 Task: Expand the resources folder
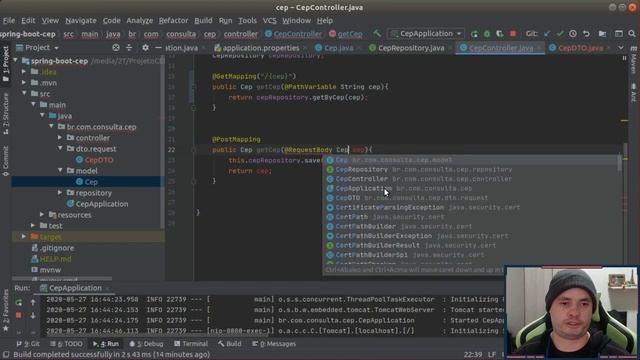click(x=42, y=215)
